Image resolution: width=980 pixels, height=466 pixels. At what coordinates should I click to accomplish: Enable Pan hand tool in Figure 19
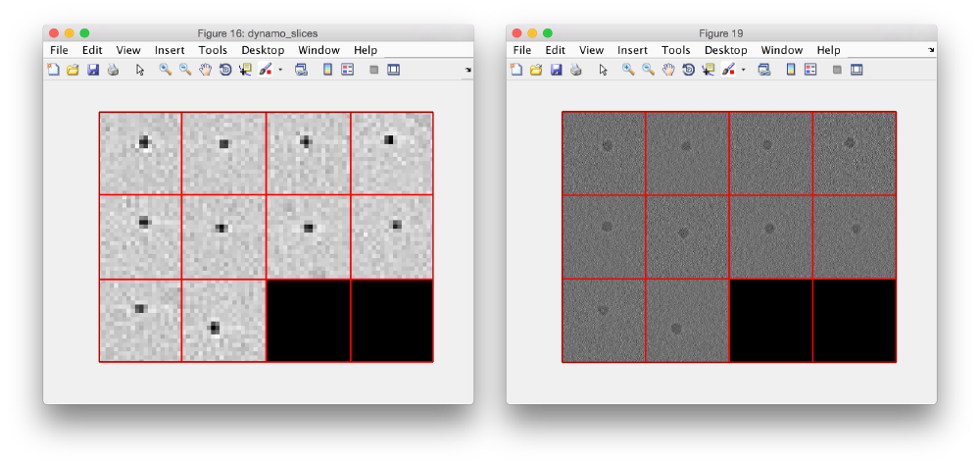tap(668, 70)
